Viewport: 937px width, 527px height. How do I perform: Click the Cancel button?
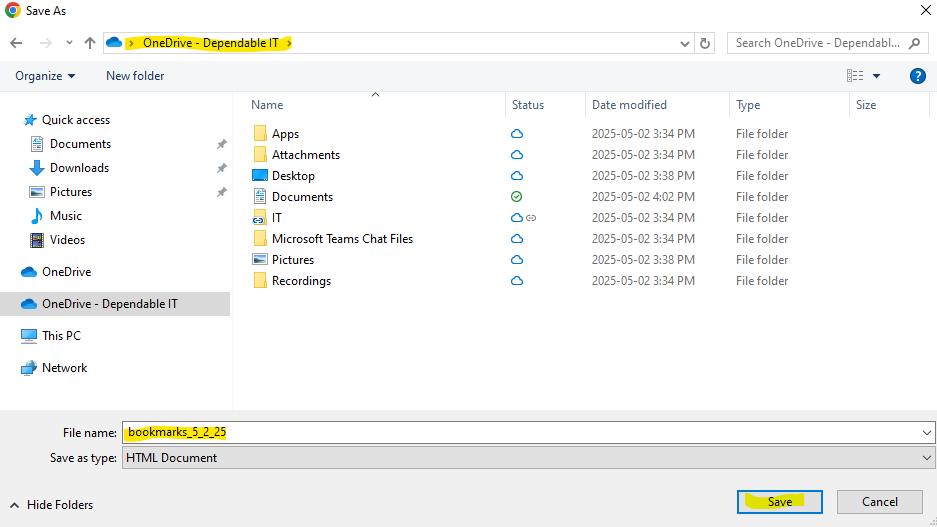880,502
